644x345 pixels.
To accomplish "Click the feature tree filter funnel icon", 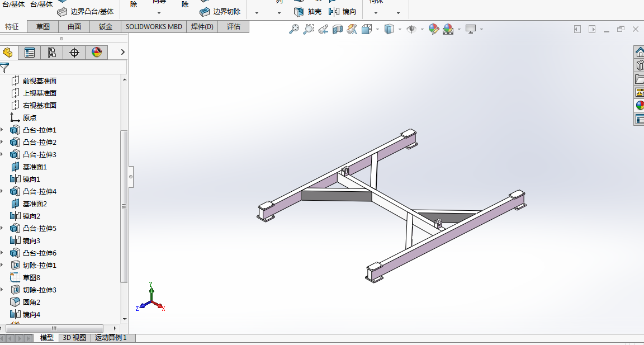I will [4, 68].
